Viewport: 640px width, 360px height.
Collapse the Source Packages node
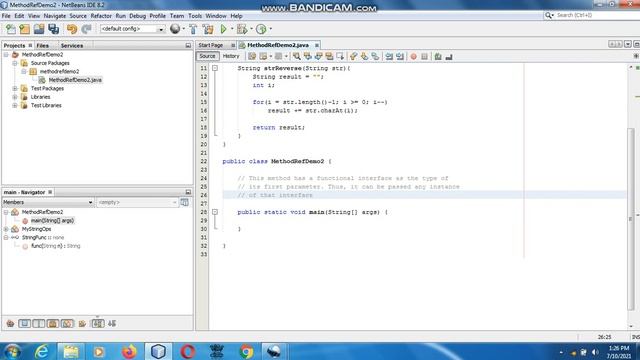pyautogui.click(x=15, y=63)
